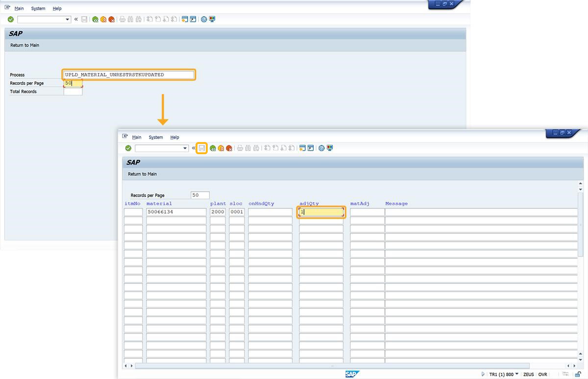588x379 pixels.
Task: Click Help question mark icon in front window
Action: pos(321,148)
